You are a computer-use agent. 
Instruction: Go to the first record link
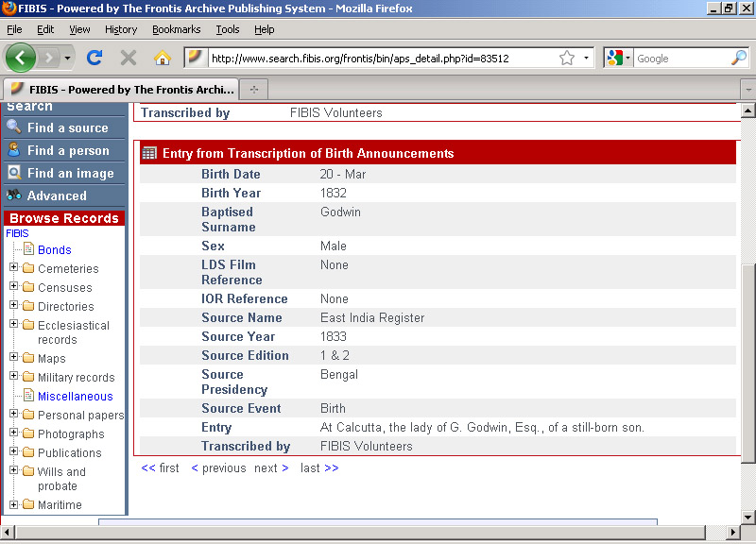[x=160, y=467]
